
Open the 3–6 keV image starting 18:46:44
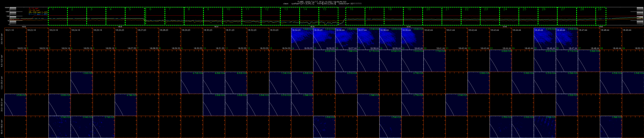click(x=567, y=39)
